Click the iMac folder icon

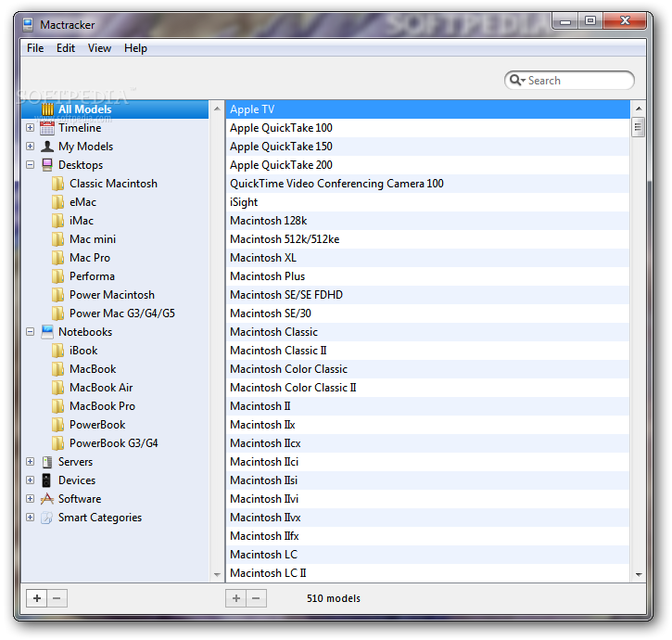(57, 221)
